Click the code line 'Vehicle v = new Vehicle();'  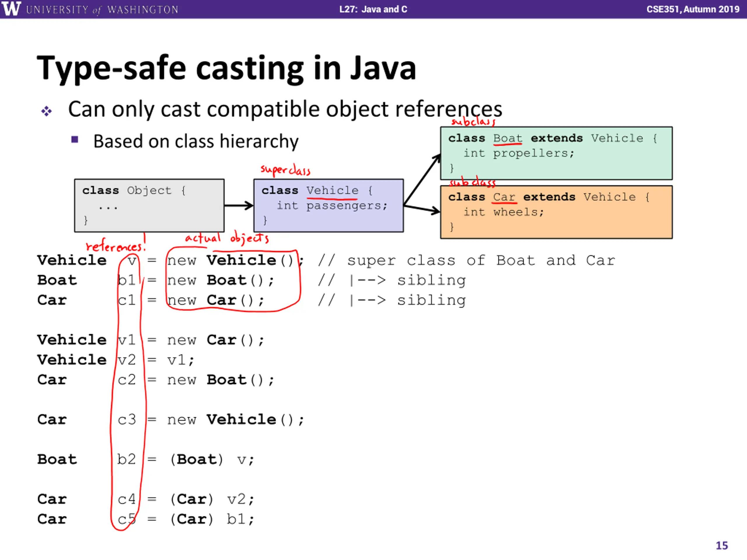coord(170,260)
